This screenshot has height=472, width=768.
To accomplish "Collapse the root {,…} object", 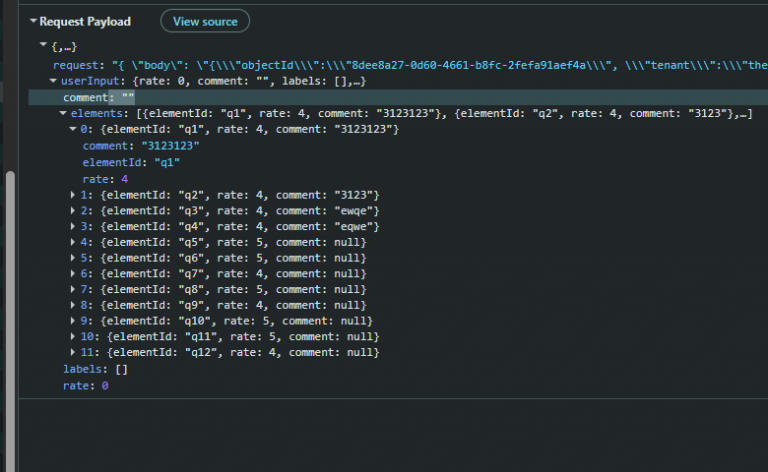I will point(43,45).
